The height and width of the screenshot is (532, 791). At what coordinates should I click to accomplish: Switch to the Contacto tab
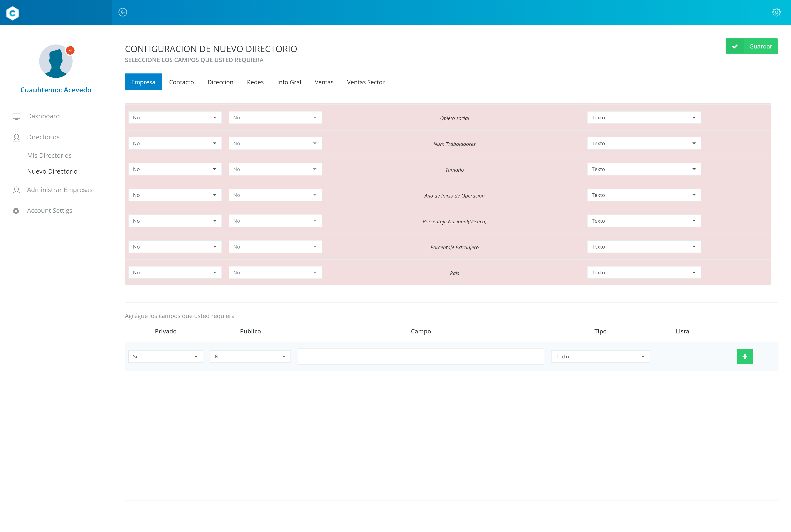tap(181, 82)
